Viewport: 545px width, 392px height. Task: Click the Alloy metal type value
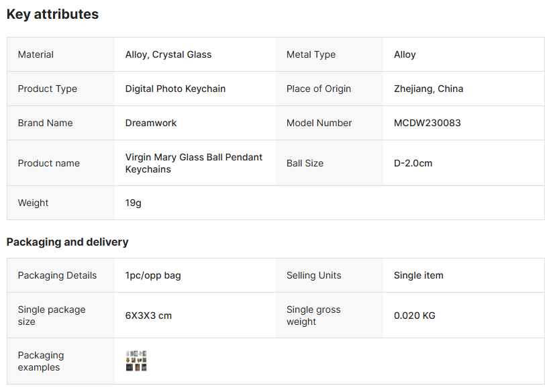(x=405, y=54)
